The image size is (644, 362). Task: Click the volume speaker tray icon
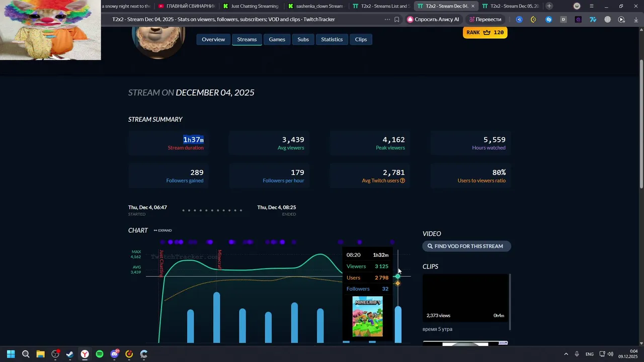pyautogui.click(x=610, y=354)
